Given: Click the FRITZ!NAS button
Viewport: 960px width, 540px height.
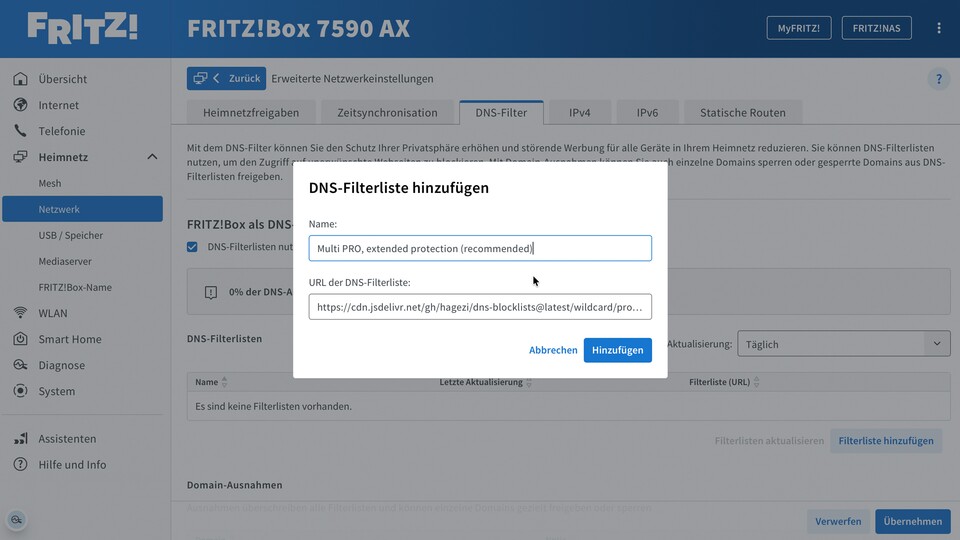Looking at the screenshot, I should click(876, 28).
